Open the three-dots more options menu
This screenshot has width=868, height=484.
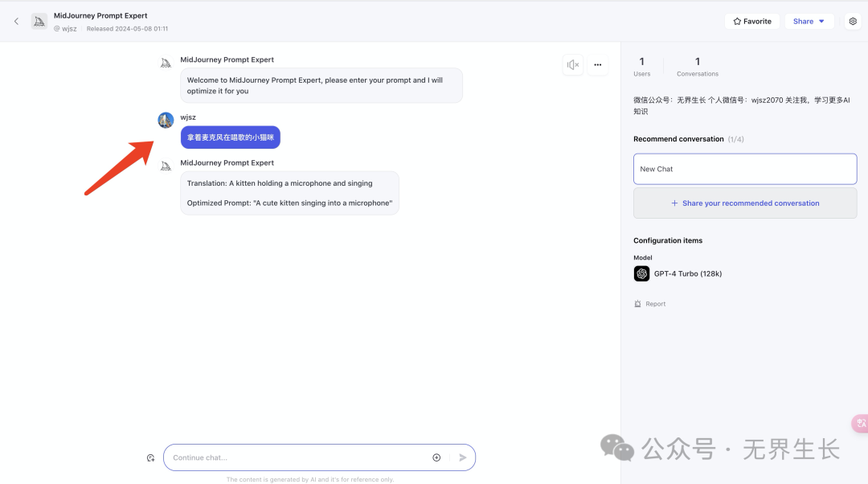[598, 65]
